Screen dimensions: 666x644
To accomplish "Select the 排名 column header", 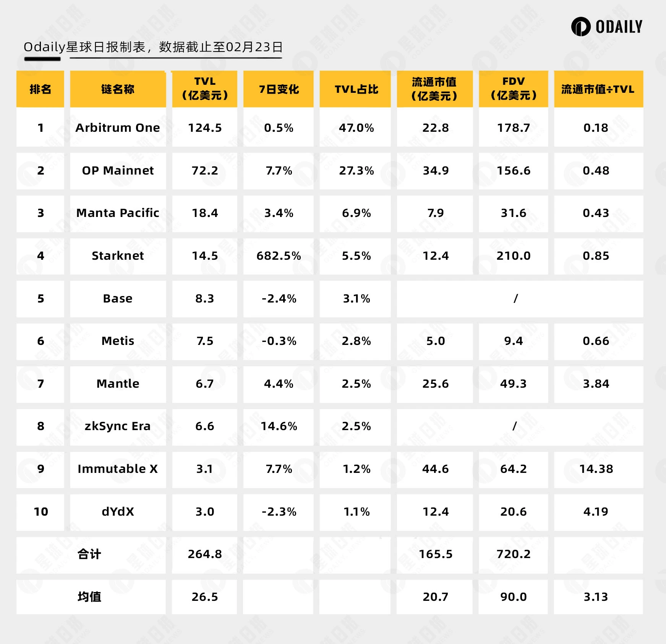I will (40, 89).
